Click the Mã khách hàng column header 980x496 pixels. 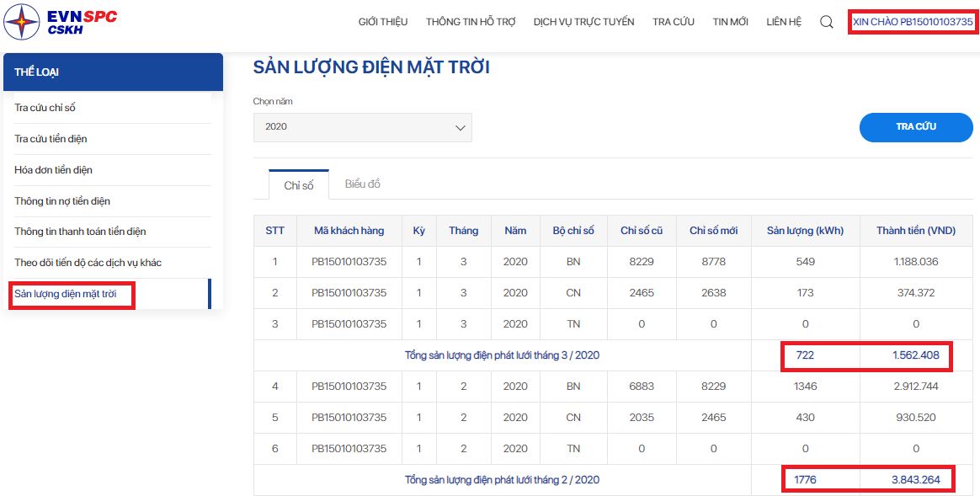pos(349,231)
